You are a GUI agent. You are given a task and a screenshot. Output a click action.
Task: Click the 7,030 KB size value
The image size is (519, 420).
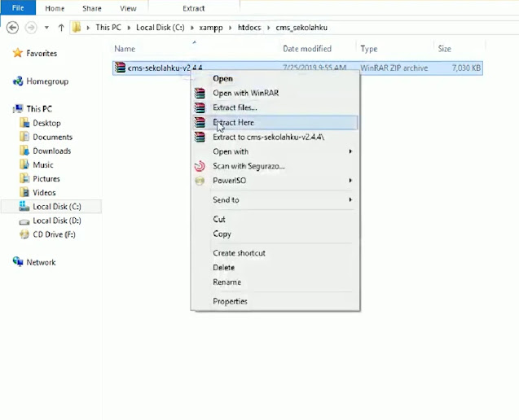pyautogui.click(x=466, y=68)
